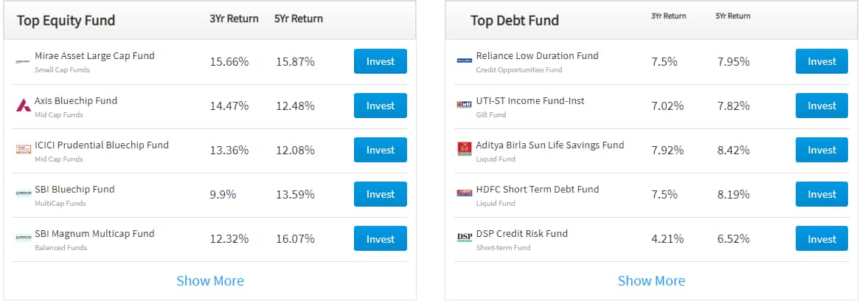
Task: Click the Reliance Low Duration logo icon
Action: point(465,61)
